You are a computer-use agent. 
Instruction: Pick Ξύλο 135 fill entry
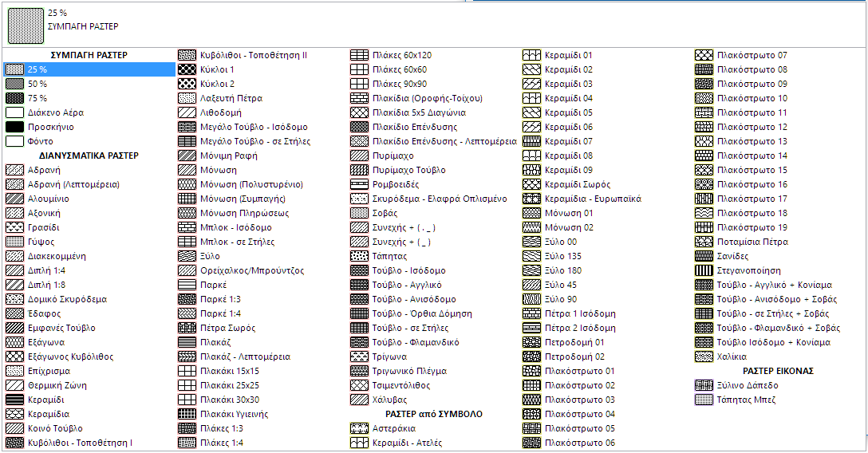[x=563, y=256]
